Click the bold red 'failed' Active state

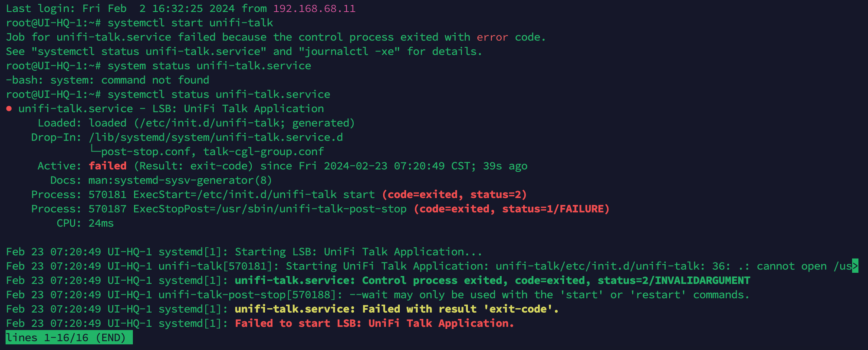(108, 166)
